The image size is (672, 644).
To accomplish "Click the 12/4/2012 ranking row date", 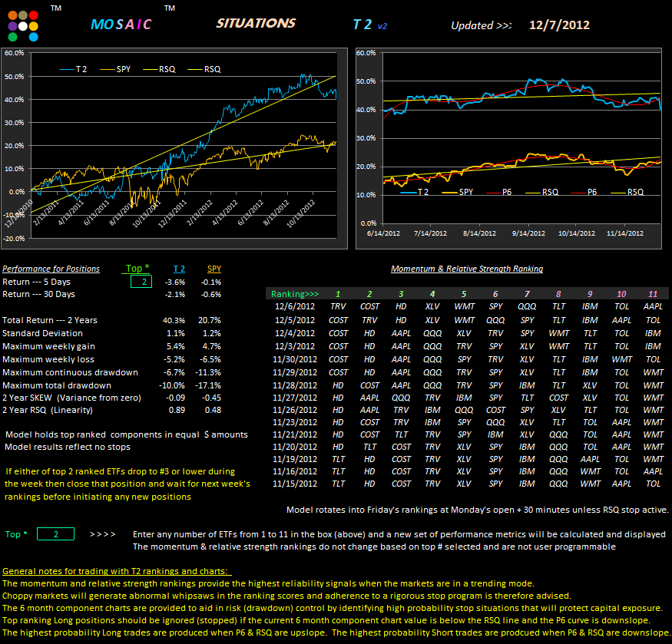I will 295,333.
